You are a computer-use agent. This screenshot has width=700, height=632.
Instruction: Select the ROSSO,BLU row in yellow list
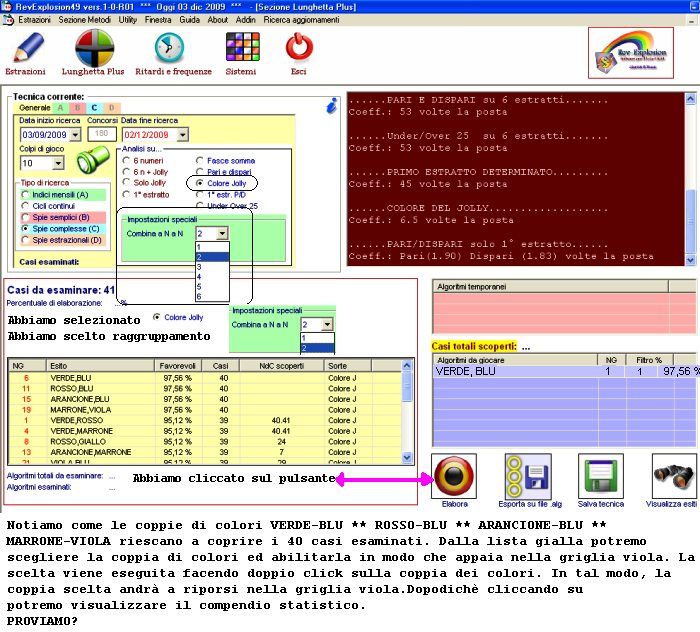pyautogui.click(x=205, y=389)
